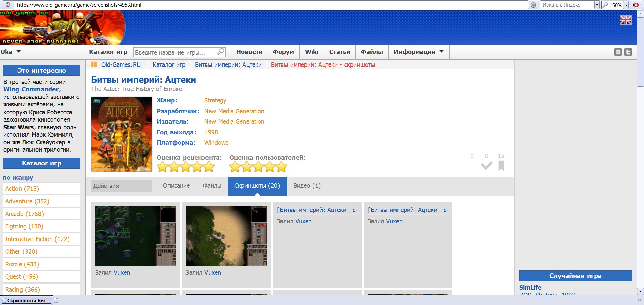This screenshot has height=305, width=644.
Task: Click the Это интересно sidebar header
Action: pyautogui.click(x=42, y=71)
